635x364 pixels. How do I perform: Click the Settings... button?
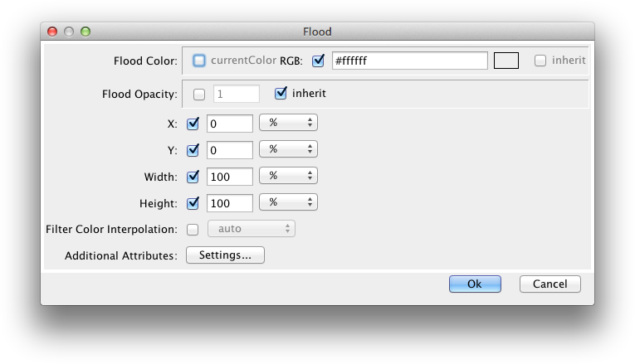click(x=225, y=255)
